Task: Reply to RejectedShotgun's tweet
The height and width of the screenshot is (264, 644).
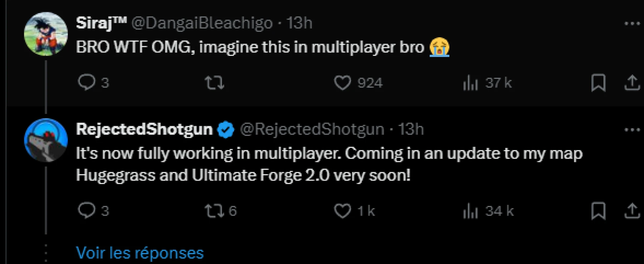Action: (x=87, y=211)
